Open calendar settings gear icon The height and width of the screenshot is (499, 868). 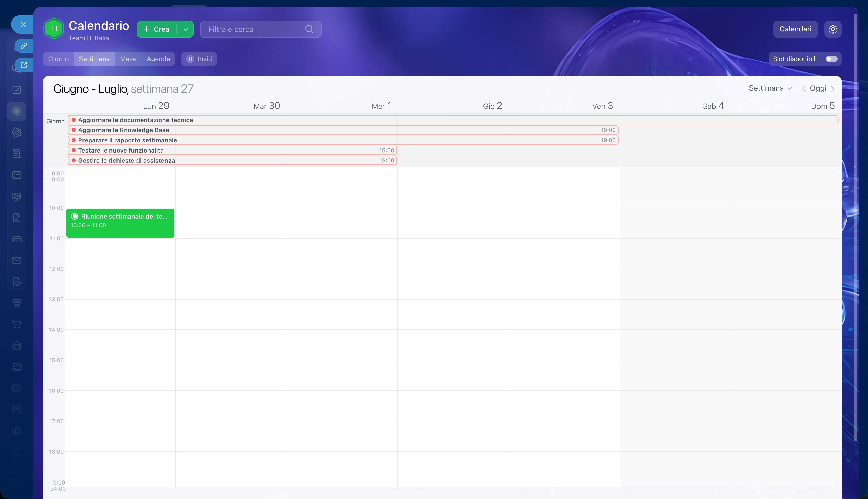[833, 29]
